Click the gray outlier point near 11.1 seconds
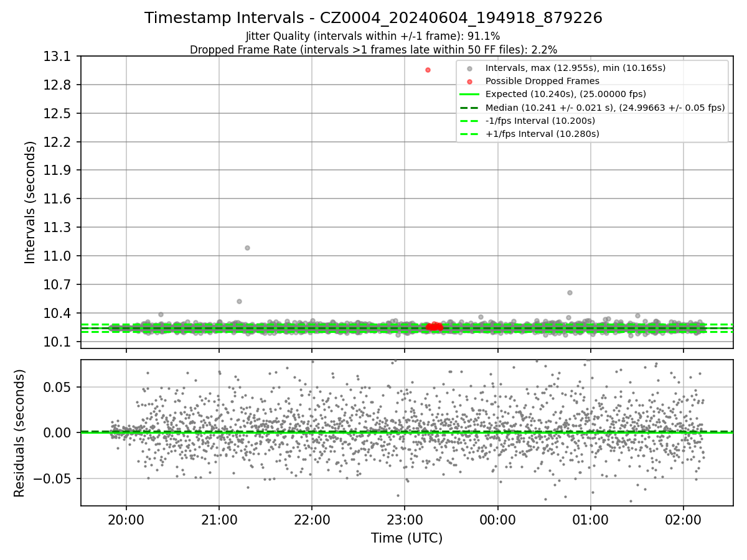 (x=247, y=248)
